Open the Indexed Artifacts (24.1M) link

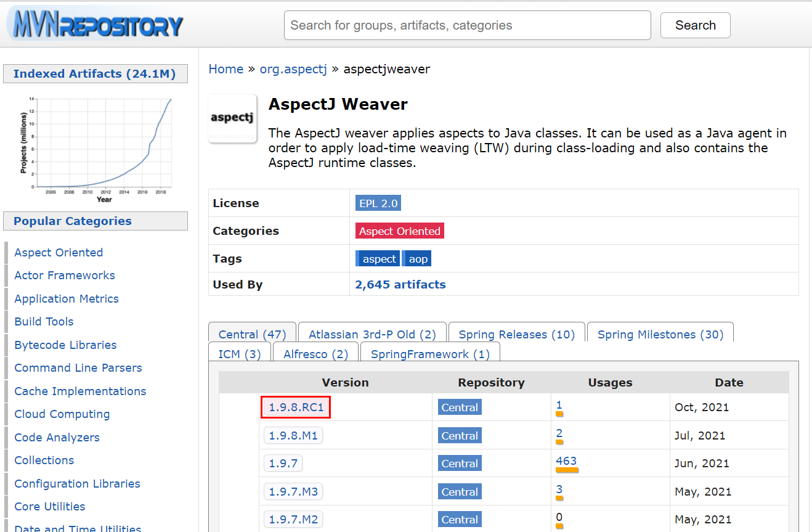[x=95, y=74]
